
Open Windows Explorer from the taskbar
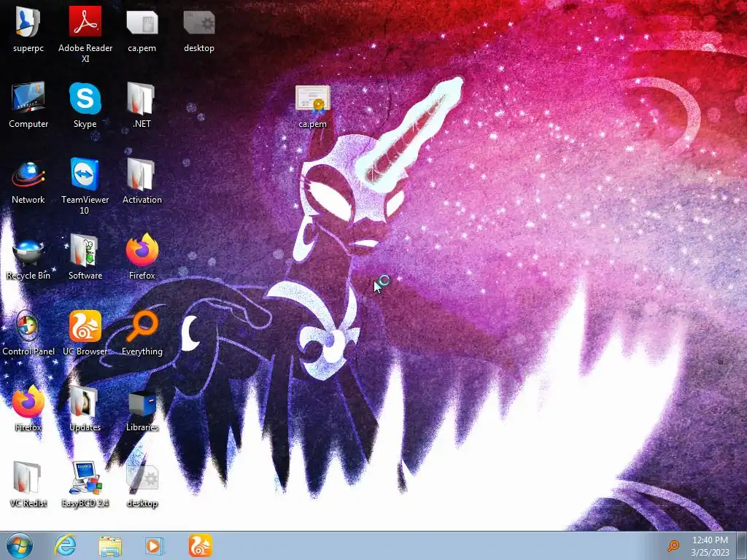pos(110,546)
